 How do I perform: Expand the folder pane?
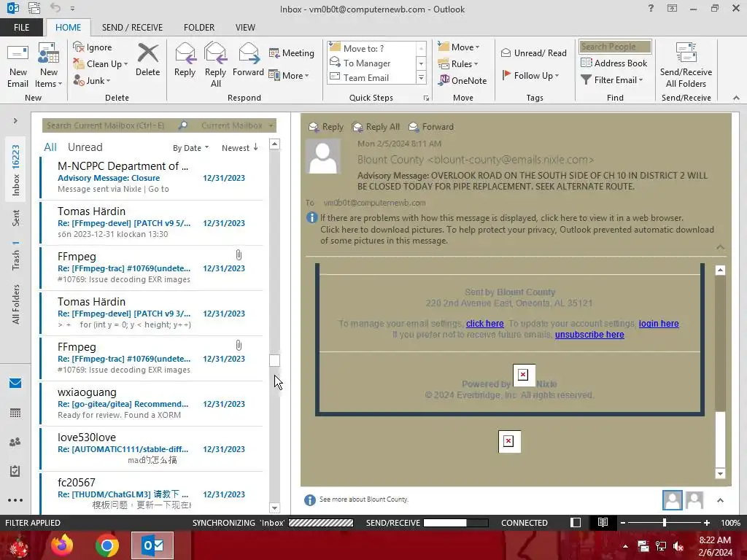[15, 121]
